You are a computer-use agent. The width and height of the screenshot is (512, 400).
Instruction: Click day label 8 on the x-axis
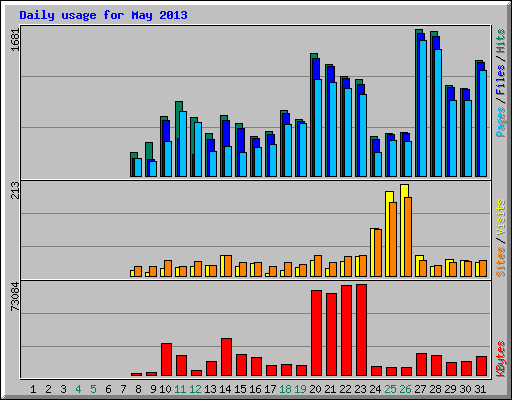[x=138, y=389]
